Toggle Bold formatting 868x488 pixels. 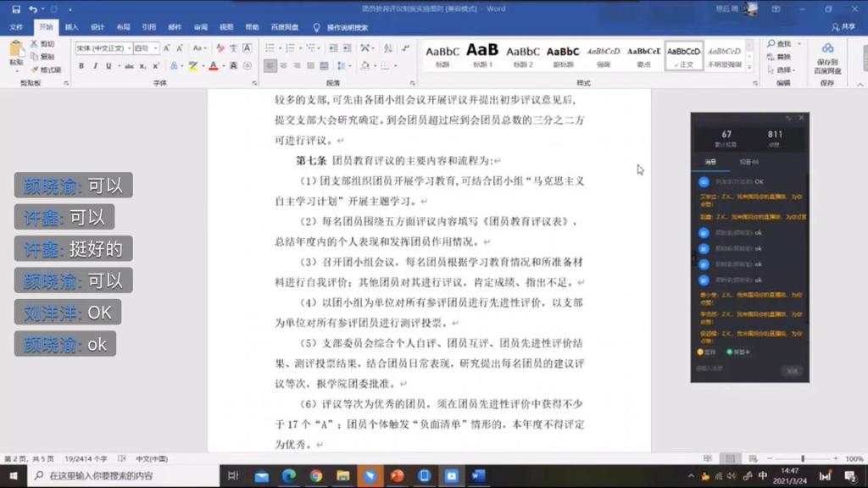81,66
